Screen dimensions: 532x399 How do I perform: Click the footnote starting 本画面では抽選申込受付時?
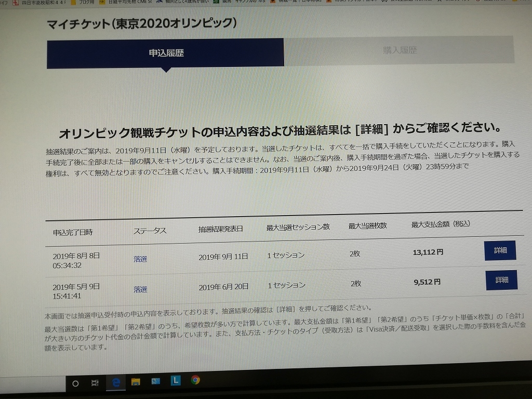tap(208, 312)
